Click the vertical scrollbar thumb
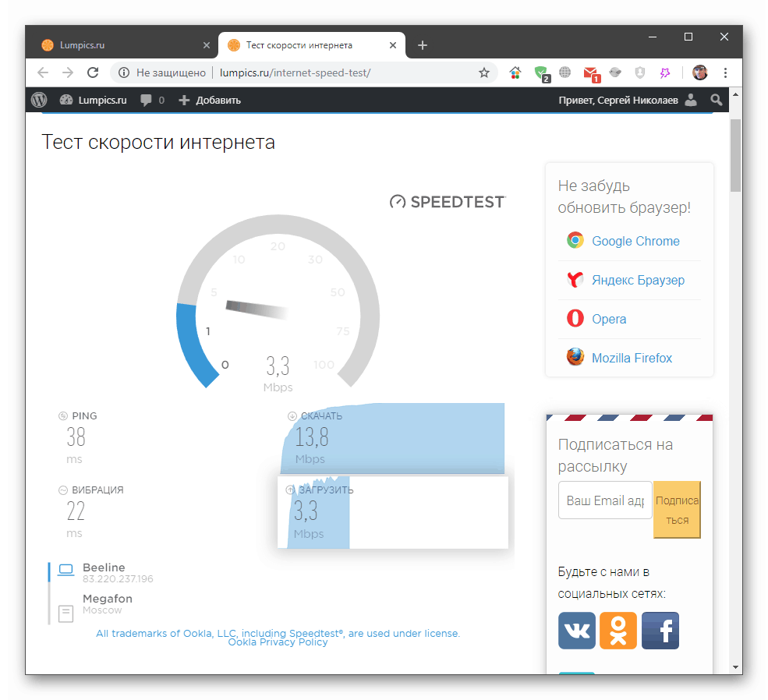The height and width of the screenshot is (700, 768). (735, 154)
